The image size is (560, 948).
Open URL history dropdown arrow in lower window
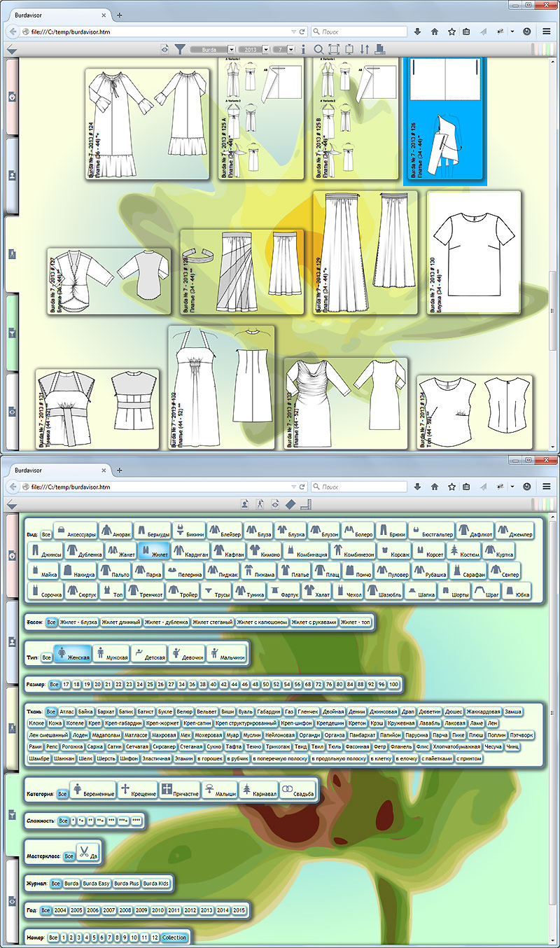[x=293, y=486]
